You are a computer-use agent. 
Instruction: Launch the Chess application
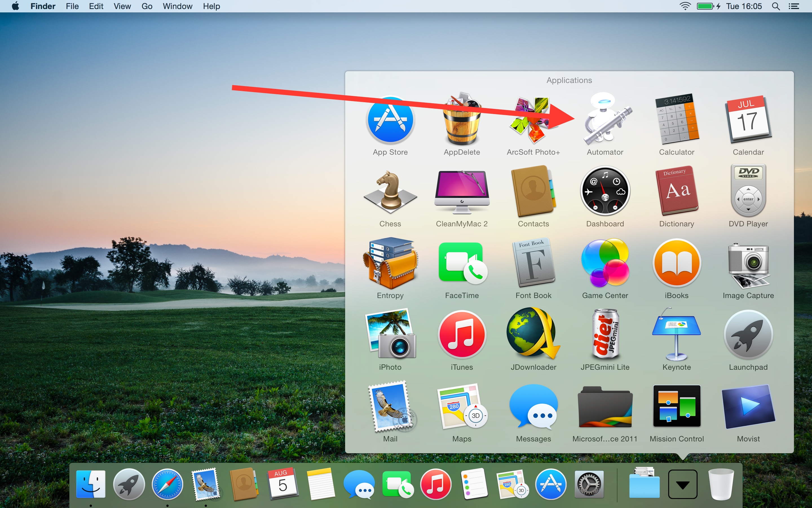tap(390, 192)
